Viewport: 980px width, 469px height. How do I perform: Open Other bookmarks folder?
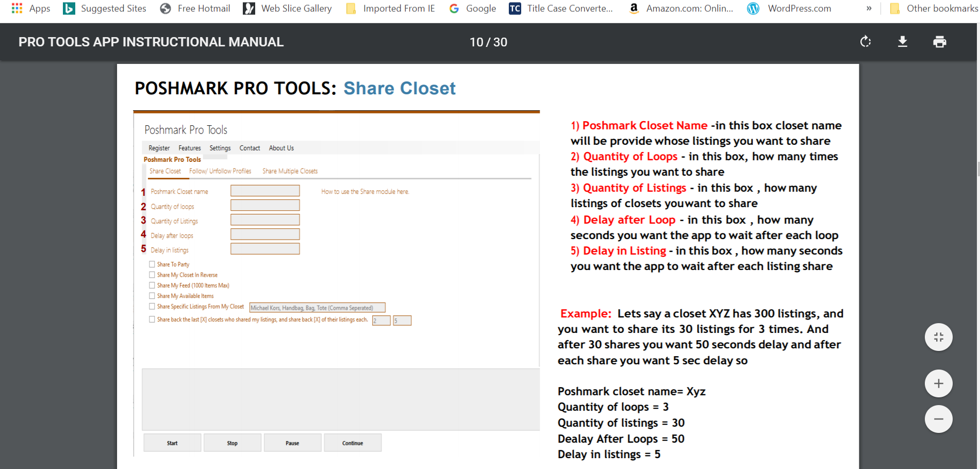(934, 8)
